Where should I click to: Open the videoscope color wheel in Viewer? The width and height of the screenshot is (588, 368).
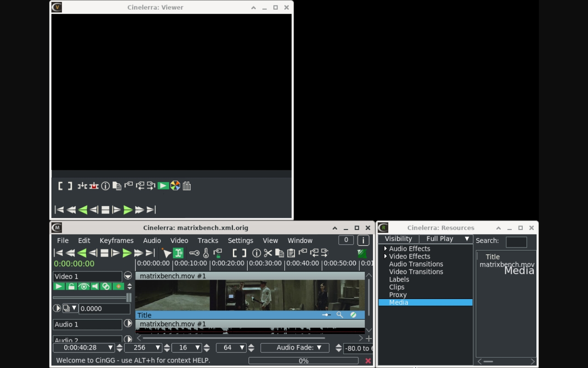[175, 186]
